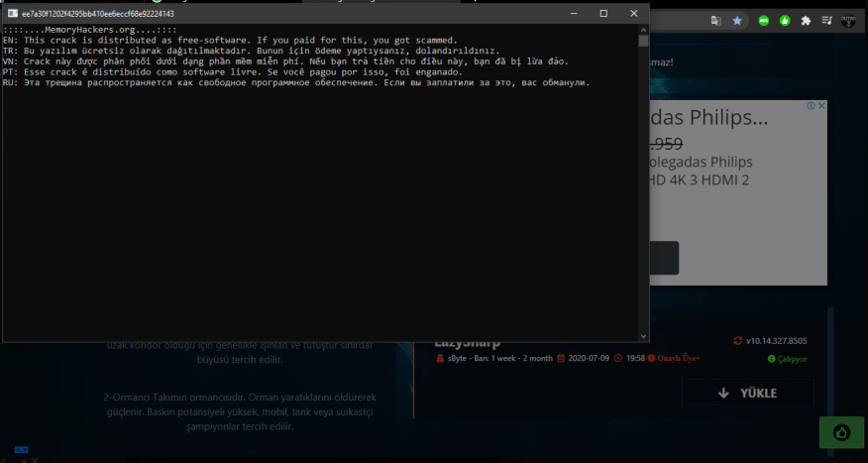Open the green ADS blocker extension
This screenshot has height=463, width=868.
[x=764, y=21]
